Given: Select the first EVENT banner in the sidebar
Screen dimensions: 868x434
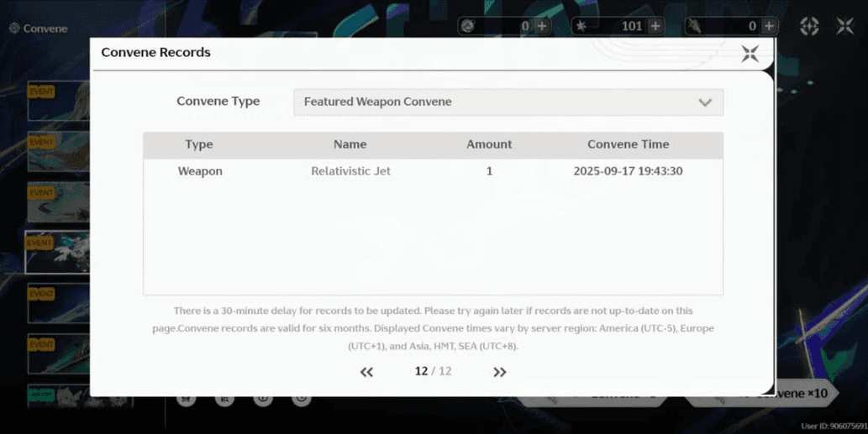Looking at the screenshot, I should (x=57, y=102).
